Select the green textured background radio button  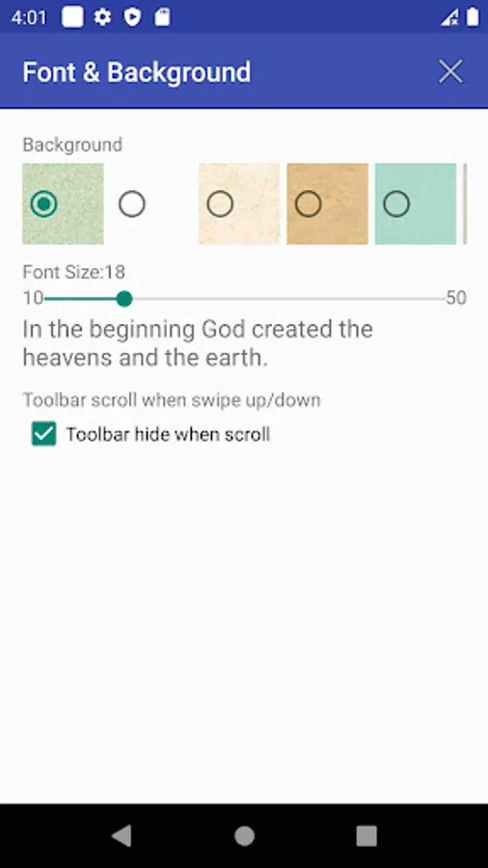coord(43,203)
